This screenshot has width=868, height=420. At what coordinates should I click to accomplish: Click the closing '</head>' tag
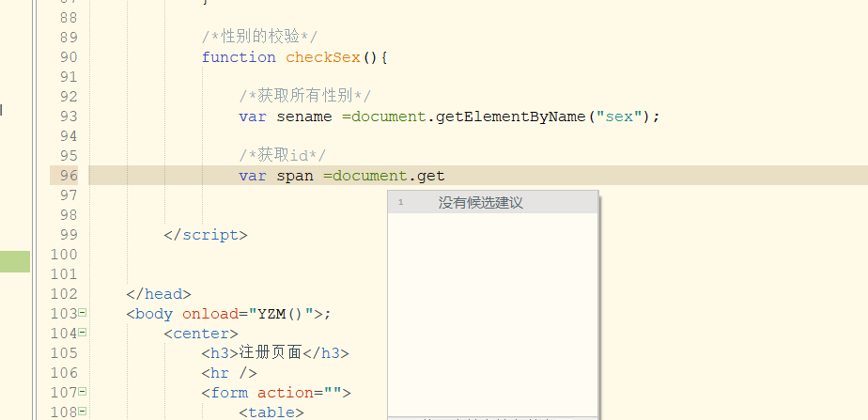(159, 294)
